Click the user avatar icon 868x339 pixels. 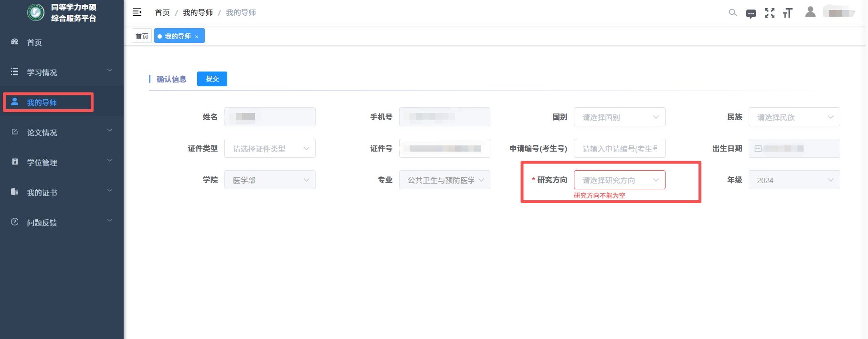(x=810, y=12)
